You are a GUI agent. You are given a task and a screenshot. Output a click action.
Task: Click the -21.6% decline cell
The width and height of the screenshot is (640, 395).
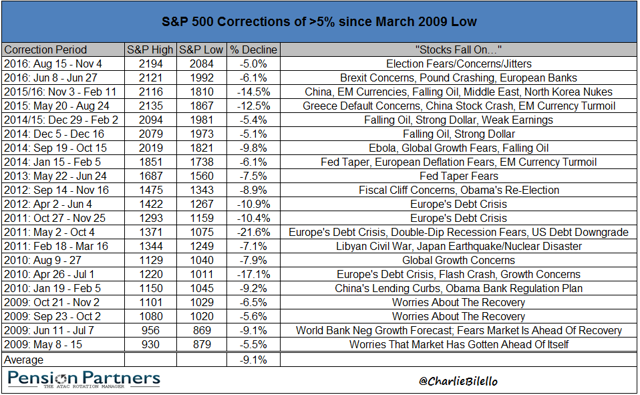(253, 232)
